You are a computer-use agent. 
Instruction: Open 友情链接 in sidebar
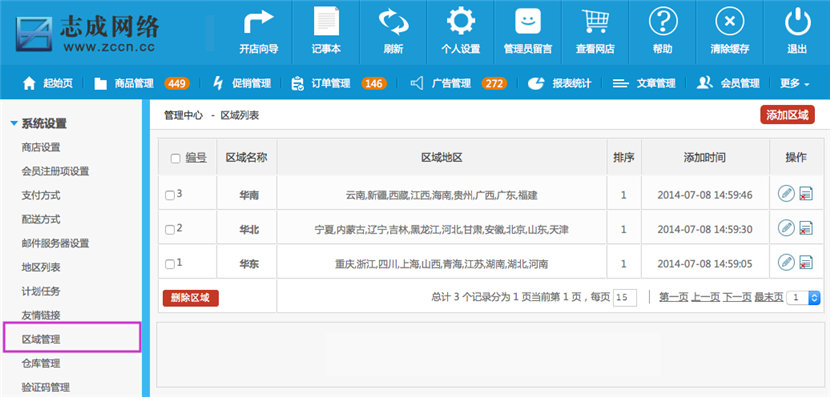point(41,315)
